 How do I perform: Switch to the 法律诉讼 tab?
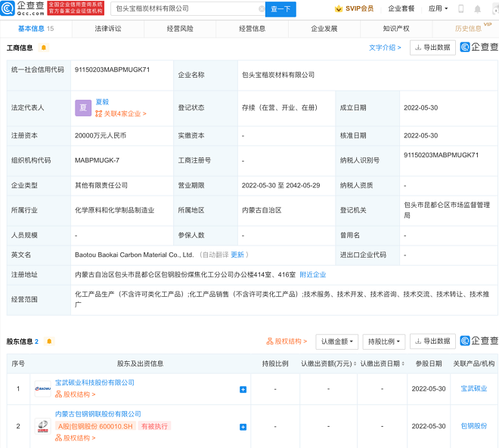[x=107, y=29]
